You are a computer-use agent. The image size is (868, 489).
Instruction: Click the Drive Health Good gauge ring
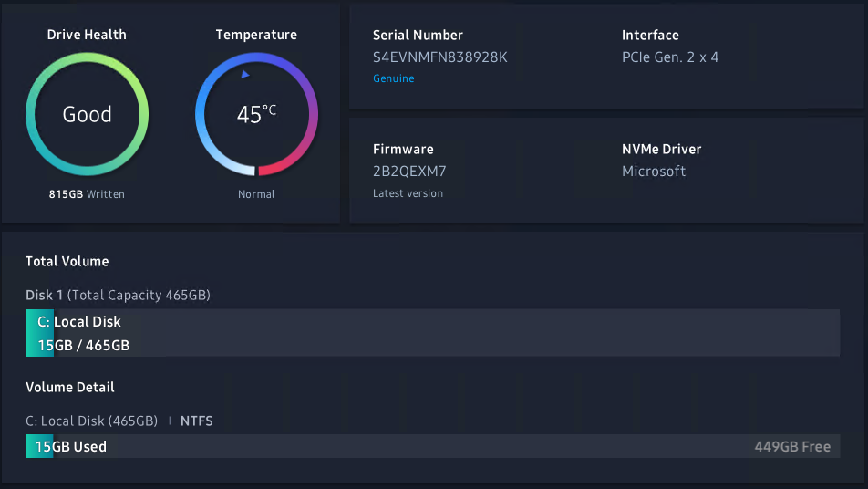(87, 114)
